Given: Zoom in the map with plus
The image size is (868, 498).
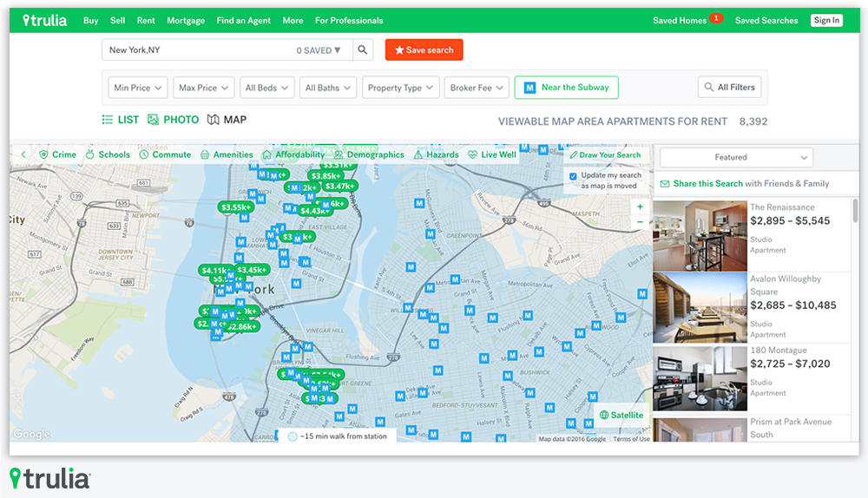Looking at the screenshot, I should click(640, 207).
